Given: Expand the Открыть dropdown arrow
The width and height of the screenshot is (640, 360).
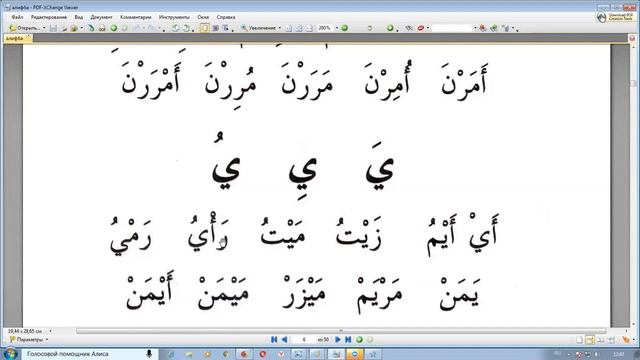Looking at the screenshot, I should point(44,28).
